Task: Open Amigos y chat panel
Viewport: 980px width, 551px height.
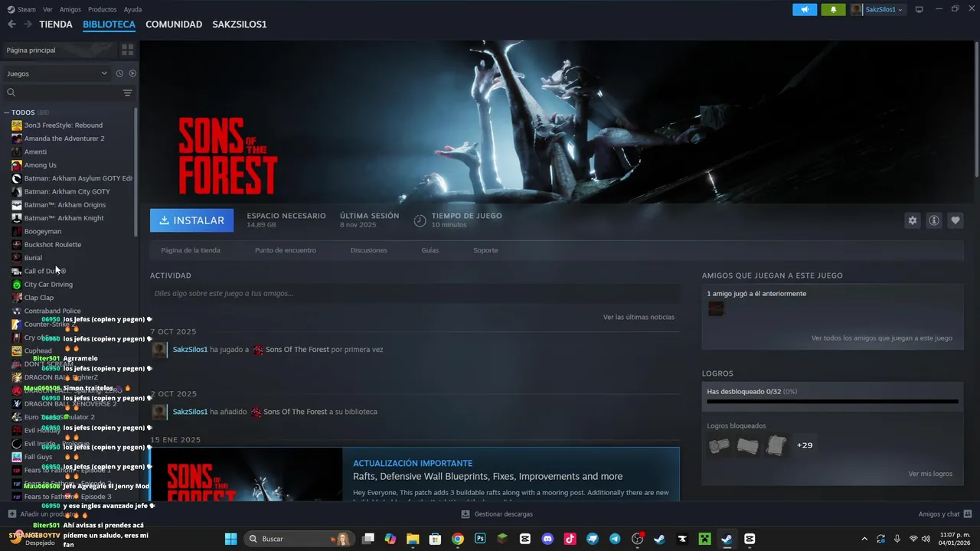Action: coord(945,514)
